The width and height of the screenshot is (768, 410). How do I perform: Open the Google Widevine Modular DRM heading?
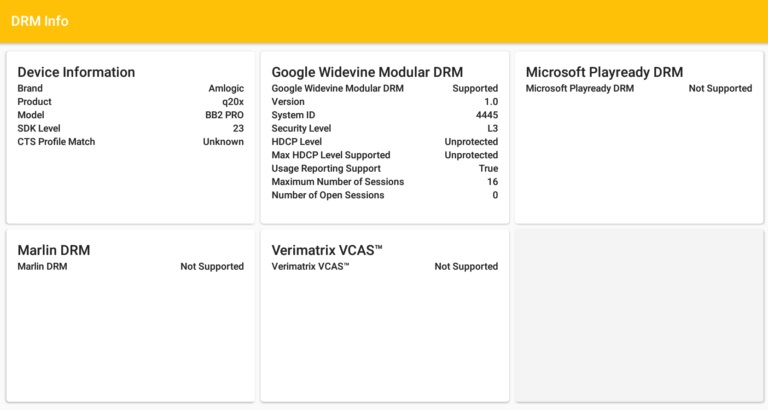pyautogui.click(x=367, y=72)
